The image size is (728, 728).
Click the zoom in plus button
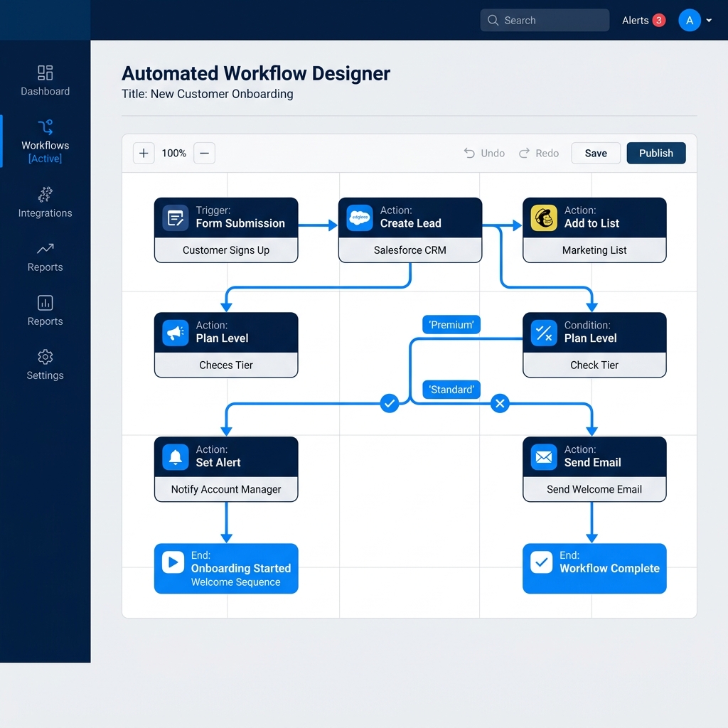144,153
